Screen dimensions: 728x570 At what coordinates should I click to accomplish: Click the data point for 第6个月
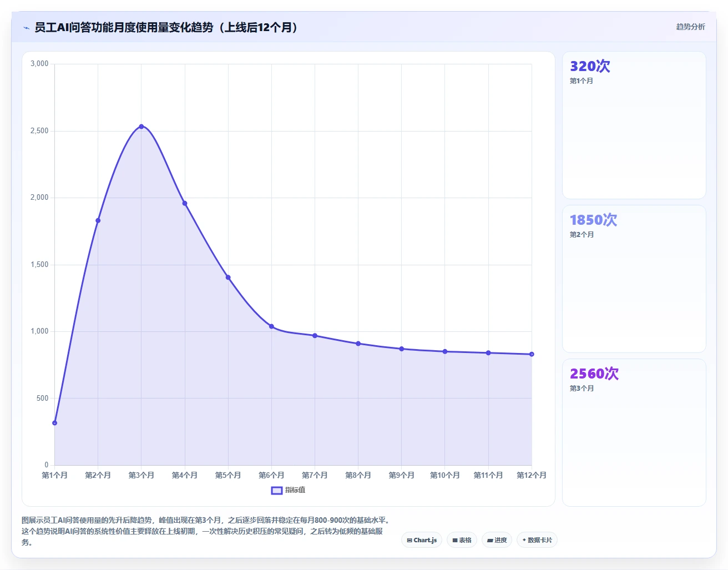click(x=271, y=326)
